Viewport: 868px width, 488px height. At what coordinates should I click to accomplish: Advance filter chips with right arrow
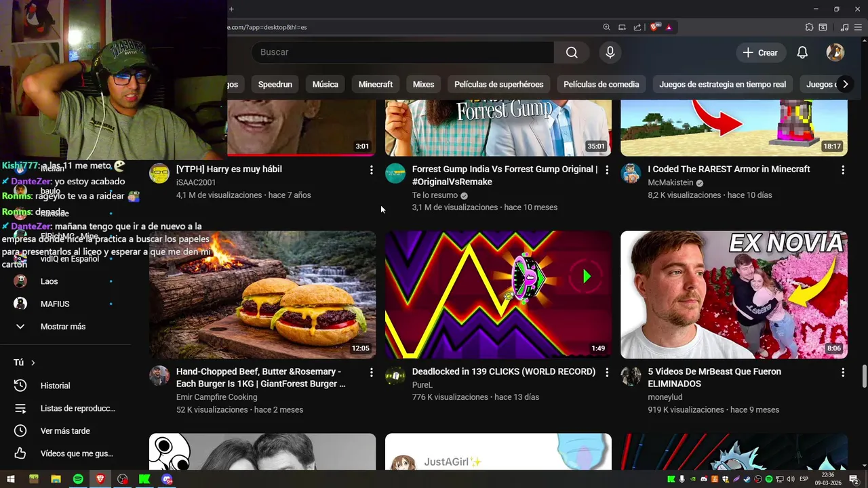point(845,84)
